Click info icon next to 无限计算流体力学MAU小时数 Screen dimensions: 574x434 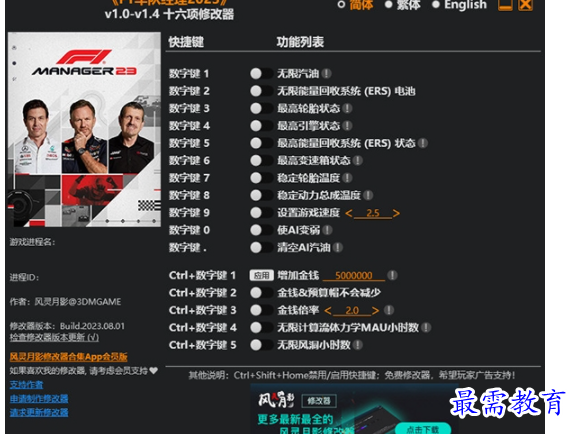[x=426, y=328]
